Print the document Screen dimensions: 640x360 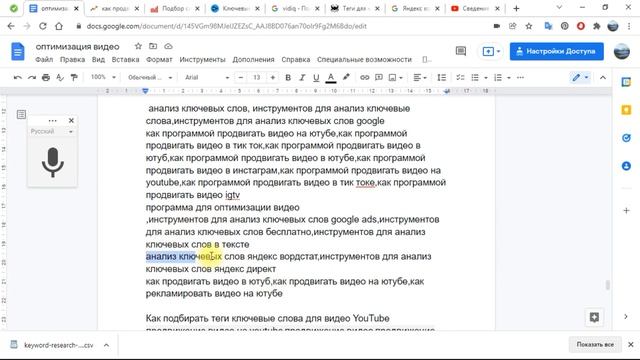coord(46,78)
